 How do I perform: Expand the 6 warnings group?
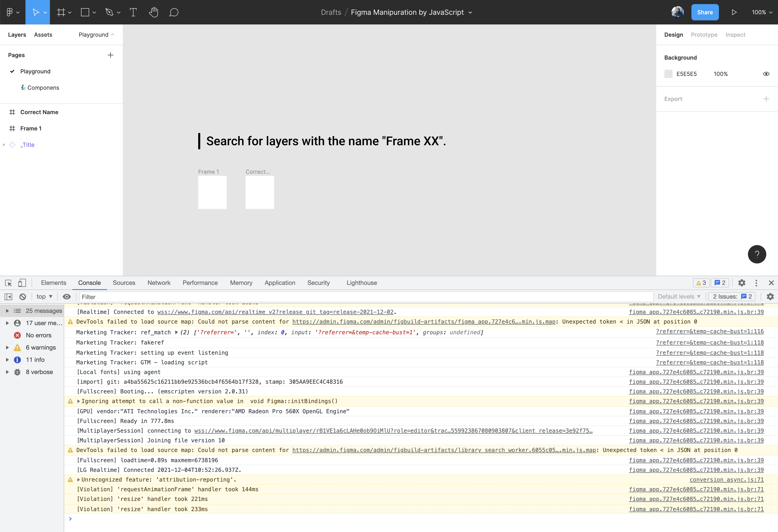coord(7,348)
